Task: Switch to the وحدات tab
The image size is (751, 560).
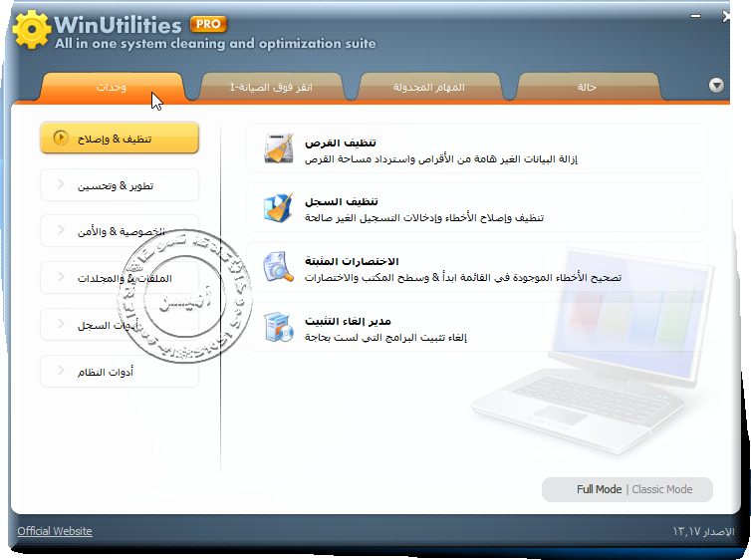Action: pyautogui.click(x=112, y=87)
